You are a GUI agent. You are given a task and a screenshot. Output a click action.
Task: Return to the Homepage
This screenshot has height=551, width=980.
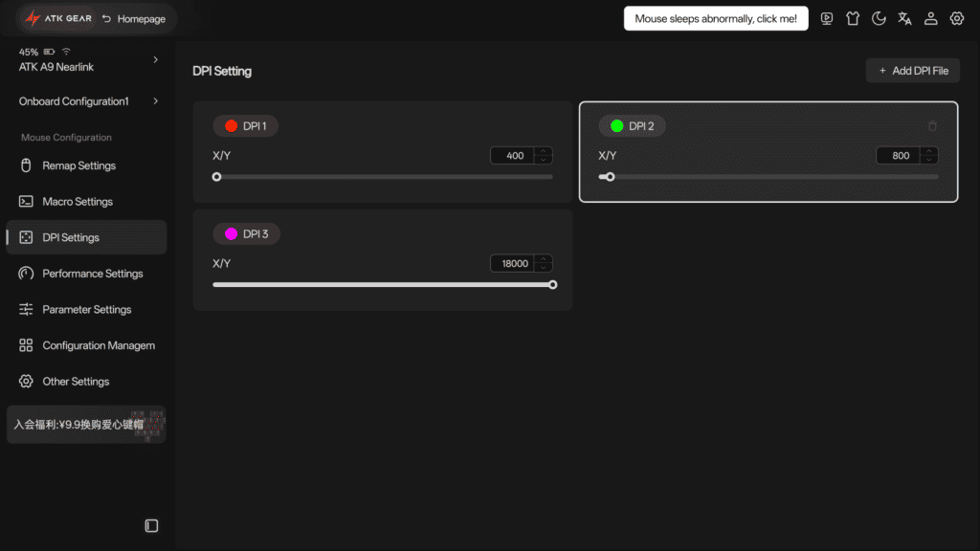(134, 19)
